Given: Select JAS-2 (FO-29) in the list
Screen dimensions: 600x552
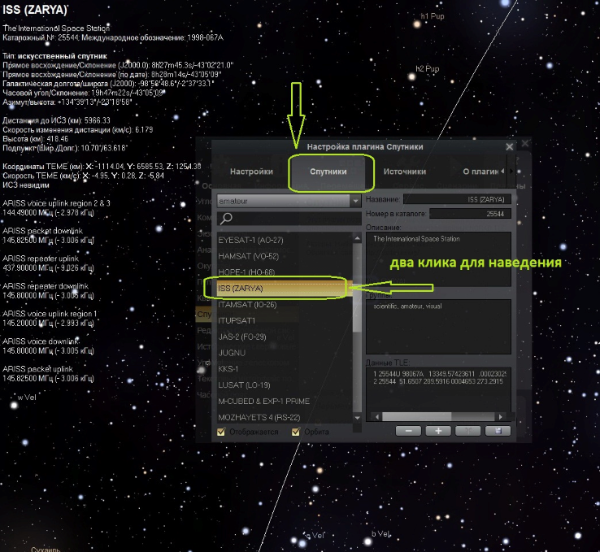Looking at the screenshot, I should coord(285,337).
